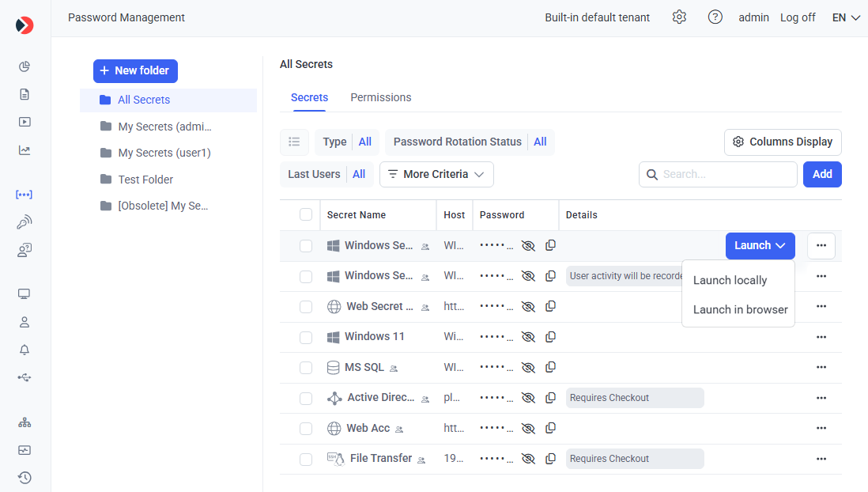Click the application logo icon

25,25
